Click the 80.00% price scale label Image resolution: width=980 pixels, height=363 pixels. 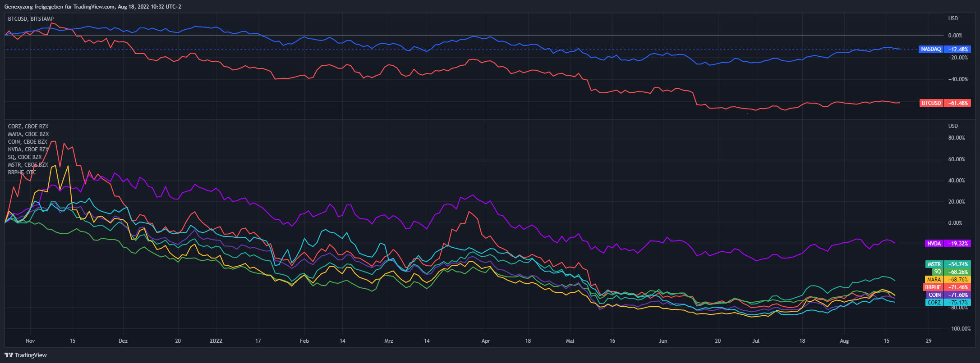957,138
